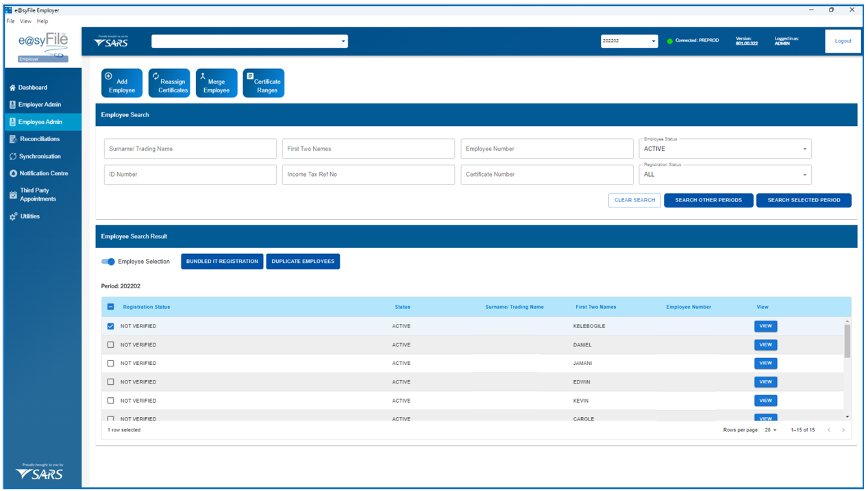The image size is (868, 491).
Task: Open Utilities from the sidebar
Action: coord(29,216)
